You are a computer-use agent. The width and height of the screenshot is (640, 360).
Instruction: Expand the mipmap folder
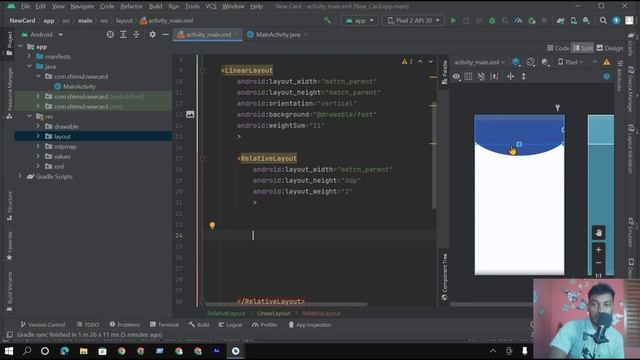pos(38,146)
